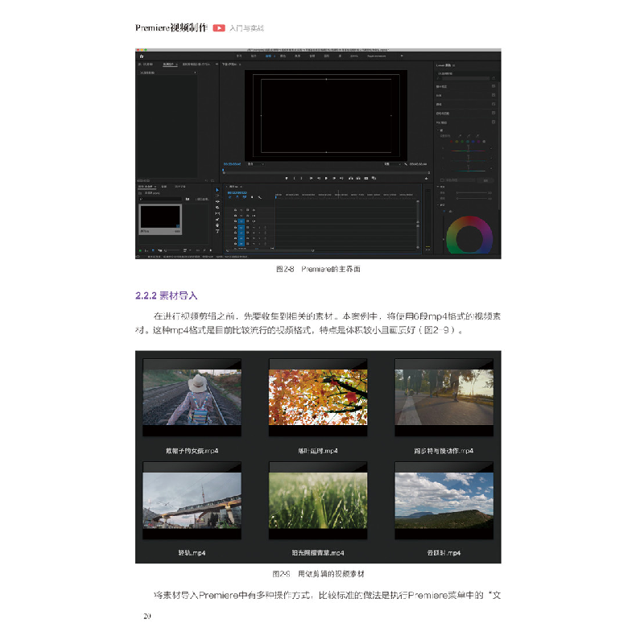Click the project panel search field
The height and width of the screenshot is (644, 644).
[x=160, y=199]
